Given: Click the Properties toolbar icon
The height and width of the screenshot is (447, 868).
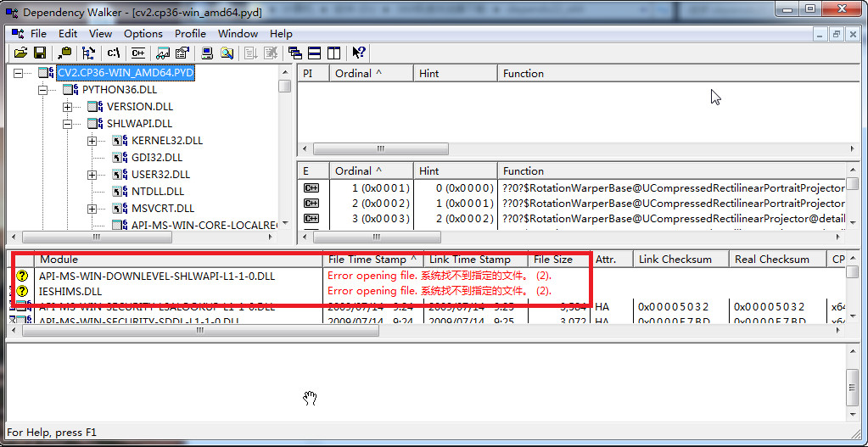Looking at the screenshot, I should 182,53.
